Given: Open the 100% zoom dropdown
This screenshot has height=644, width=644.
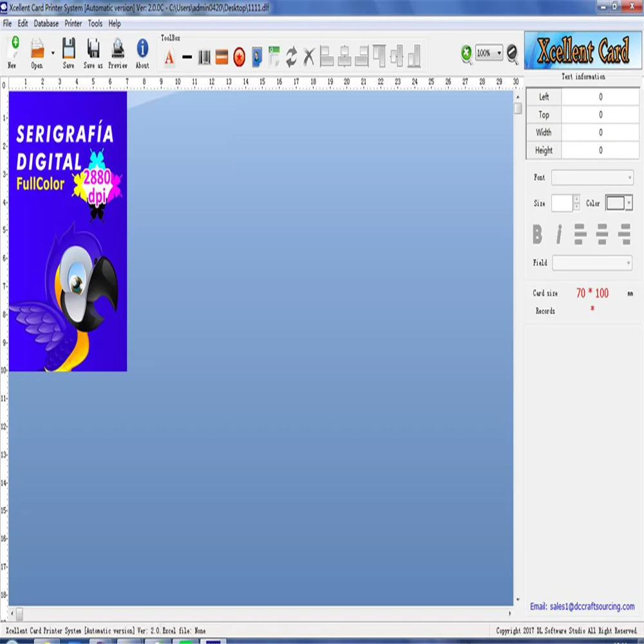Looking at the screenshot, I should 498,53.
